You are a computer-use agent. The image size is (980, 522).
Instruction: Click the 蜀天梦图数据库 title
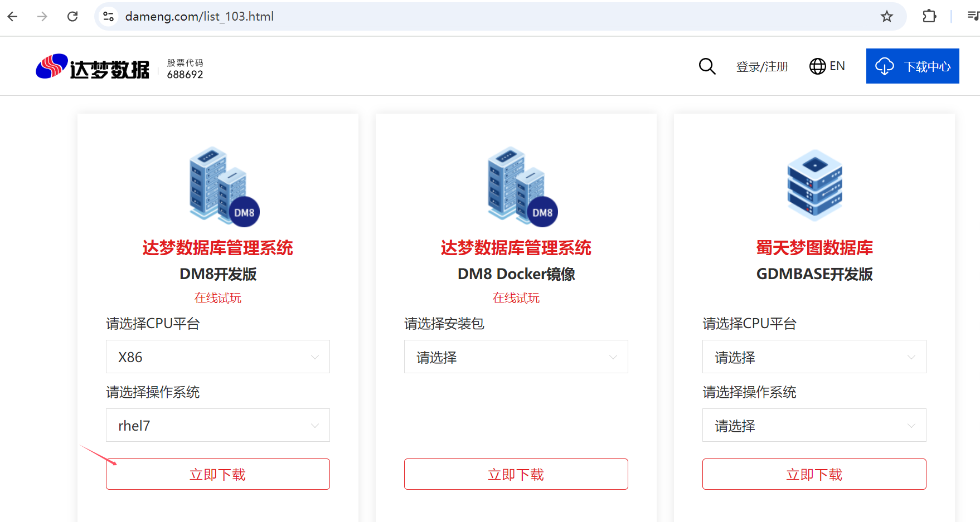[814, 248]
